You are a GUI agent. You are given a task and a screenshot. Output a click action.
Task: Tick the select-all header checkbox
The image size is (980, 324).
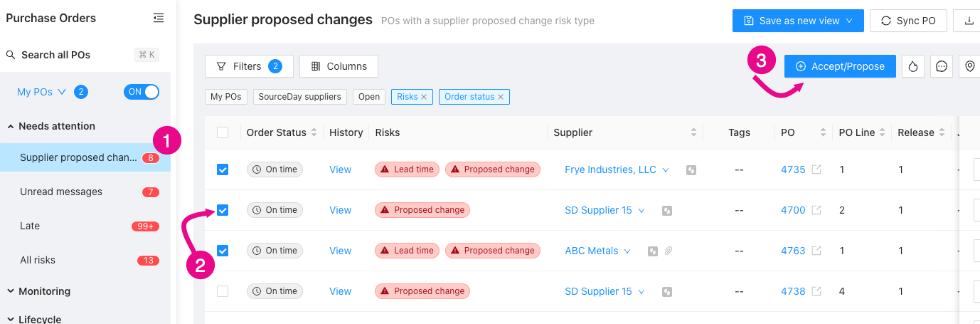pyautogui.click(x=223, y=132)
